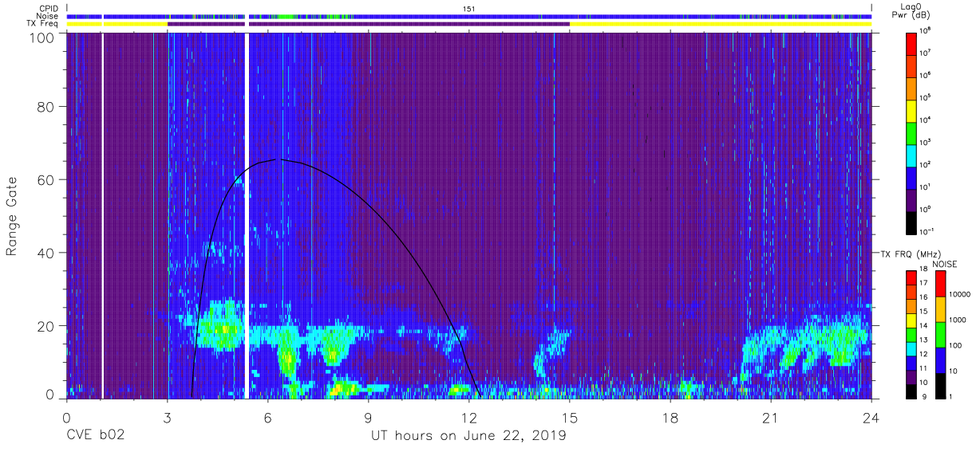The width and height of the screenshot is (980, 452).
Task: Click the '1000' label on the NOISE scale
Action: click(958, 320)
